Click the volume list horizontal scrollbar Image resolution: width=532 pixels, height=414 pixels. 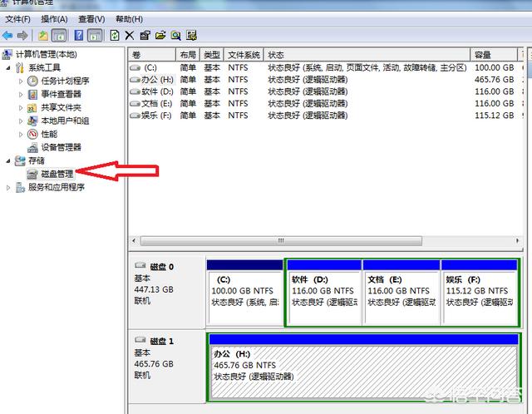[328, 240]
